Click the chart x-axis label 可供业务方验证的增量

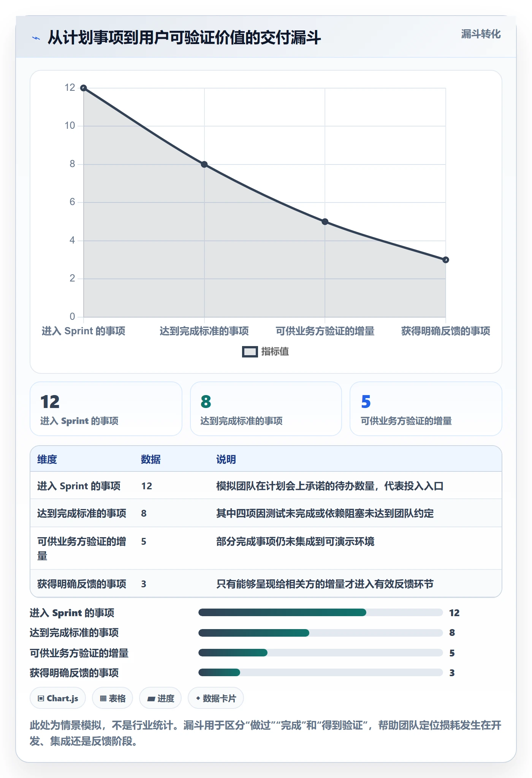[x=325, y=331]
